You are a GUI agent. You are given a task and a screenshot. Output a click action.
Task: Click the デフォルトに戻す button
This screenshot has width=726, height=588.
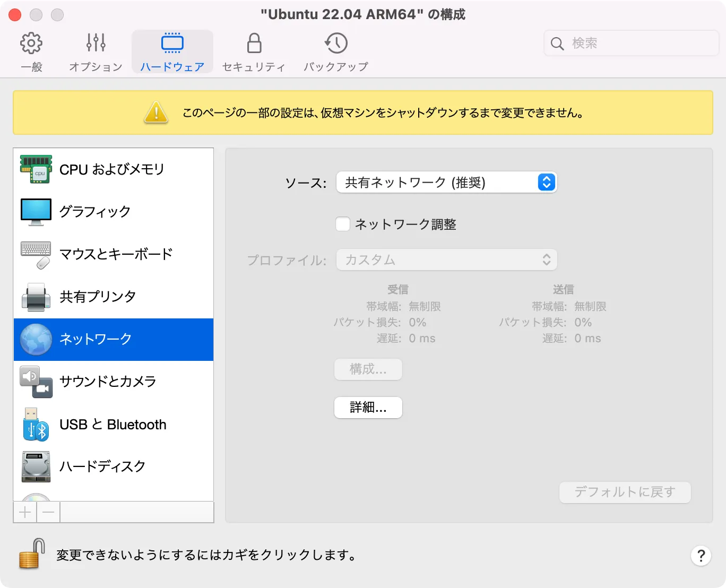(625, 492)
